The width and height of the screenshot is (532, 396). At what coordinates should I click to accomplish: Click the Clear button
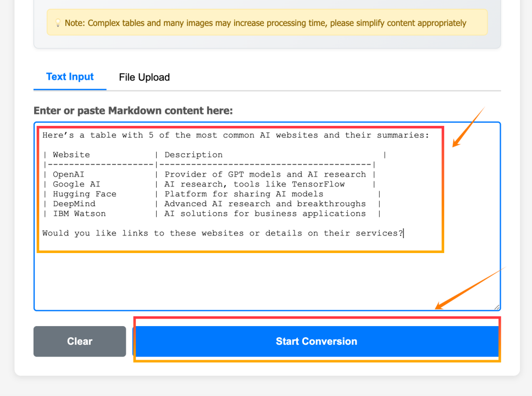[x=80, y=342]
